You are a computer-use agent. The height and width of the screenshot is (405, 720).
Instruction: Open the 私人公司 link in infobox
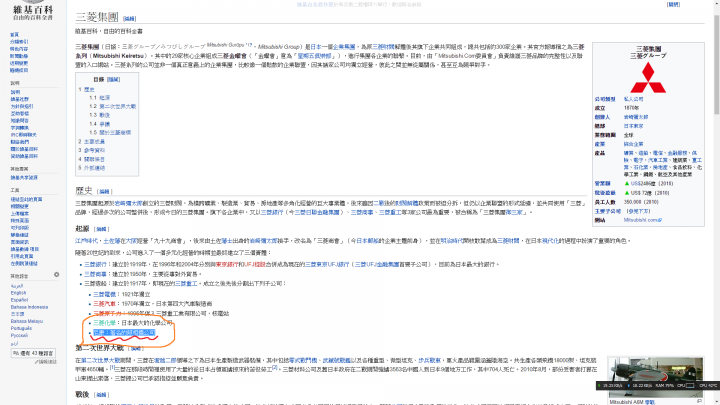[633, 99]
